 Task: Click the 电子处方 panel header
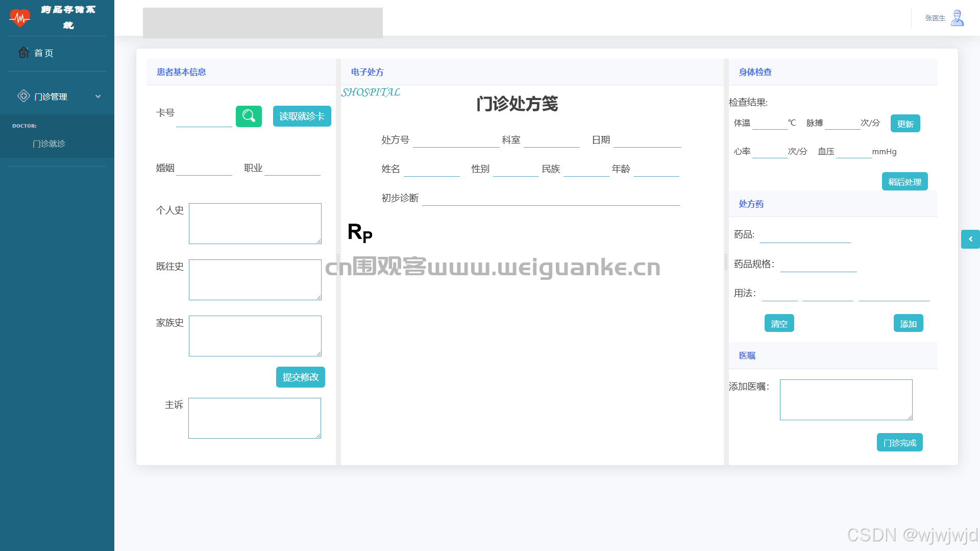tap(367, 72)
